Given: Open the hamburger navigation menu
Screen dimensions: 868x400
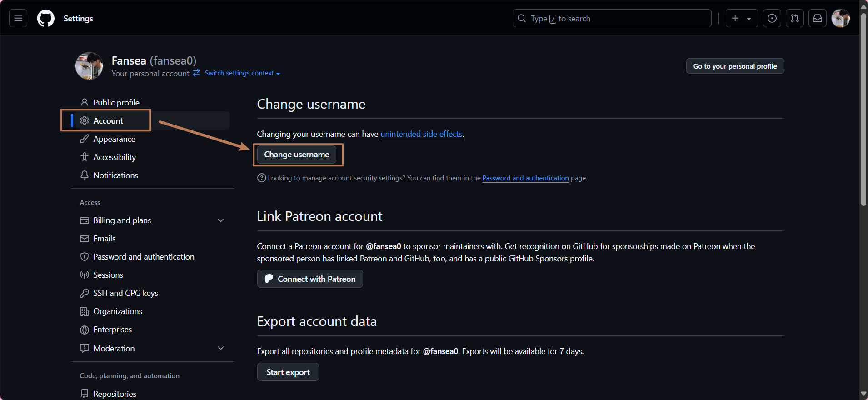Looking at the screenshot, I should click(18, 18).
